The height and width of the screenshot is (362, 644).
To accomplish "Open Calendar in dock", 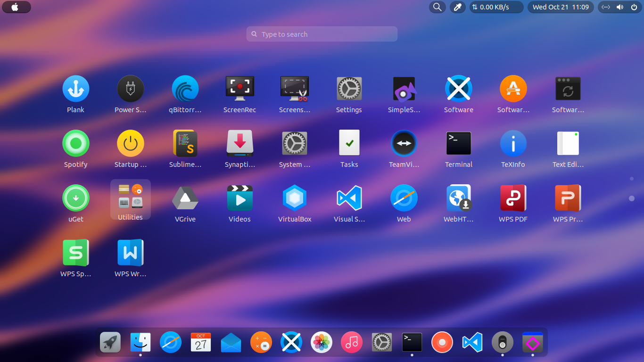I will pos(201,342).
